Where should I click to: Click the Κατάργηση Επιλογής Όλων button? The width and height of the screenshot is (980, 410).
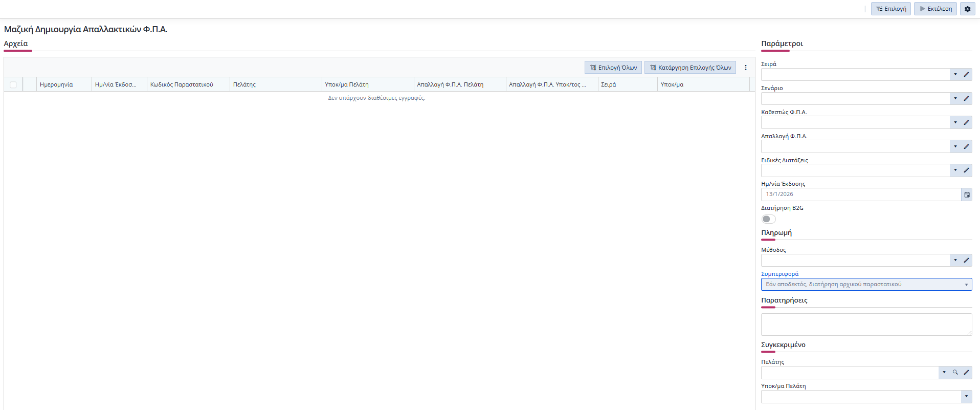pyautogui.click(x=690, y=68)
